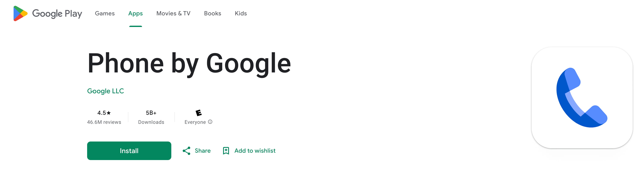Switch to the Books tab
Screen dimensions: 644x179
213,13
